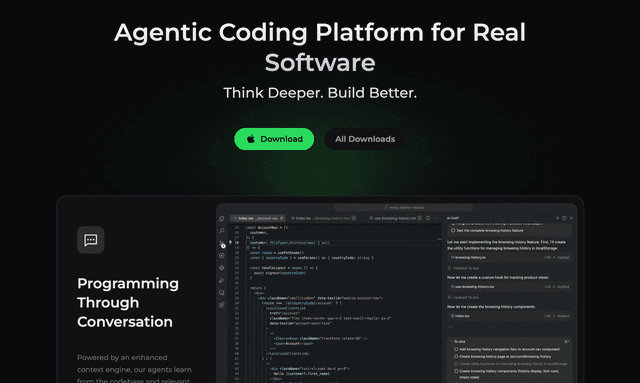This screenshot has width=640, height=383.
Task: Close the AI Chat panel
Action: pyautogui.click(x=571, y=218)
